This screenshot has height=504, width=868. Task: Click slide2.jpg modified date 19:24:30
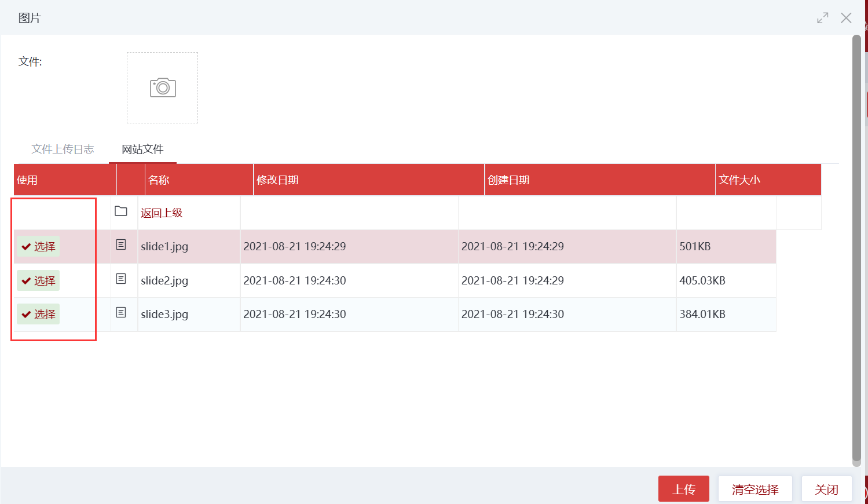coord(294,280)
